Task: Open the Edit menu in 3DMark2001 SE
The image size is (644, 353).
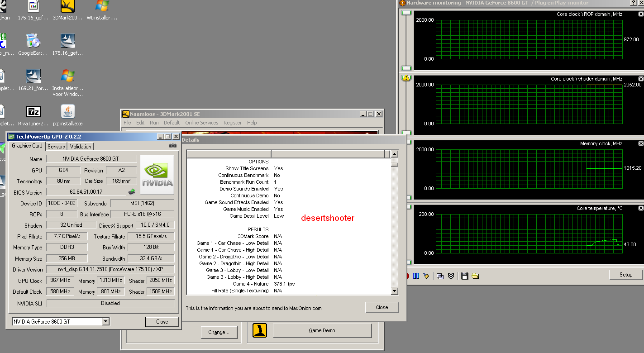Action: [x=140, y=123]
